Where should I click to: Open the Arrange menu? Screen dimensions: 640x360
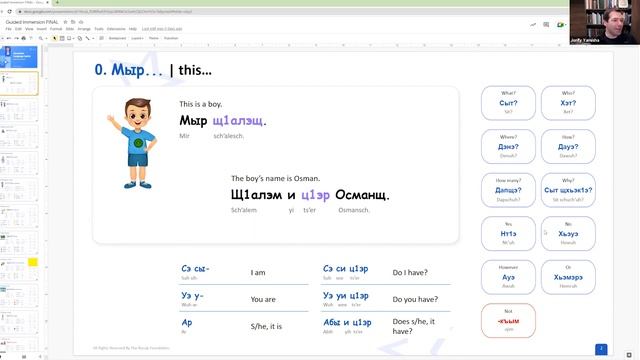(84, 29)
